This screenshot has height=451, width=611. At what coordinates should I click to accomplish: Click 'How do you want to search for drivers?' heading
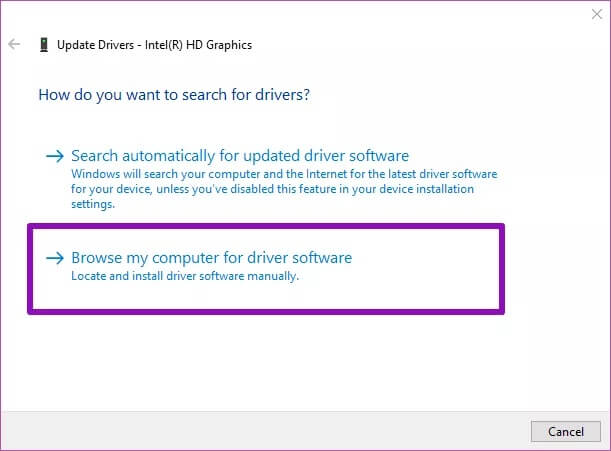tap(174, 95)
